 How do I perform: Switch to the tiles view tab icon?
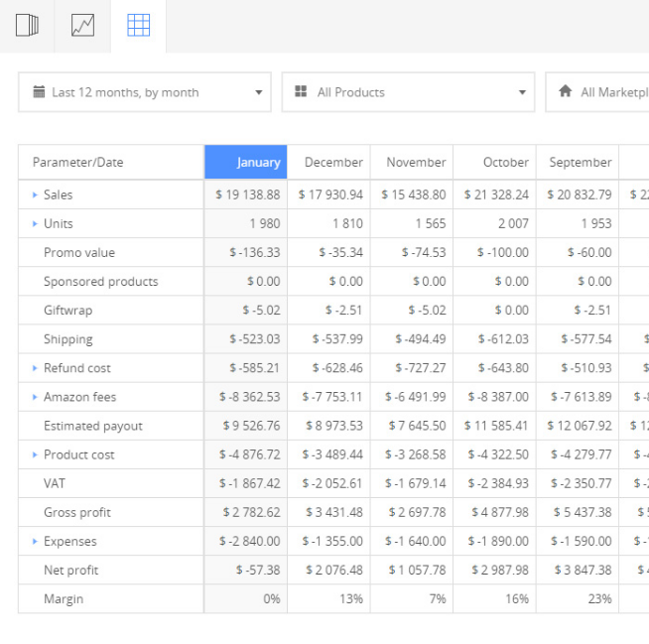27,25
